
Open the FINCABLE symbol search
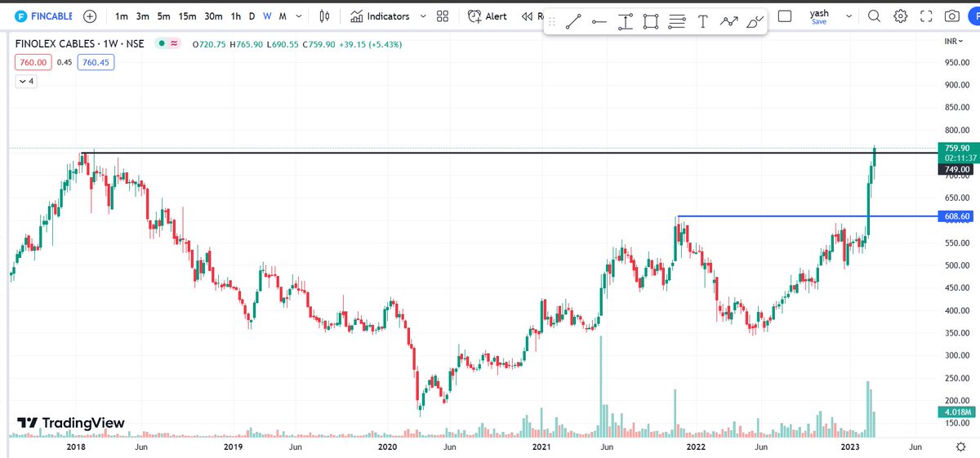[43, 16]
